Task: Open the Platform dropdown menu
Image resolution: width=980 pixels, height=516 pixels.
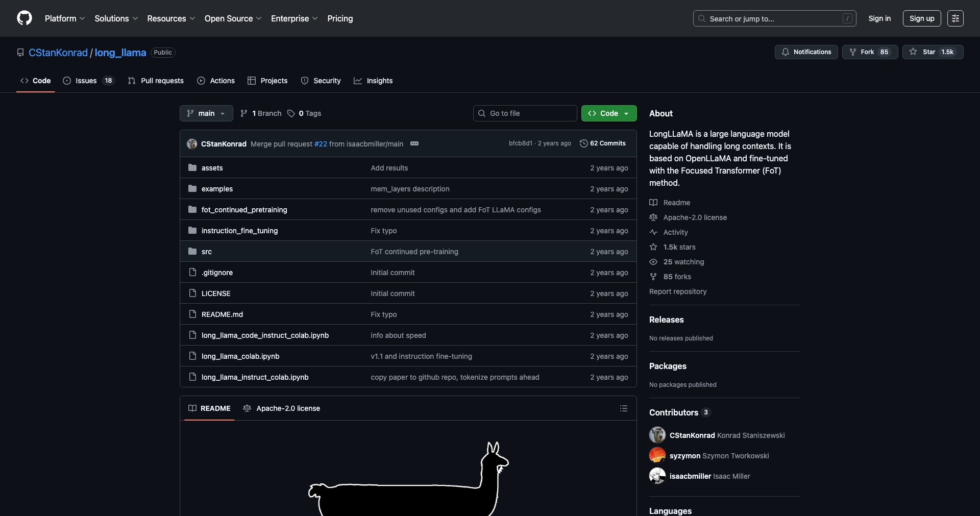Action: point(65,18)
